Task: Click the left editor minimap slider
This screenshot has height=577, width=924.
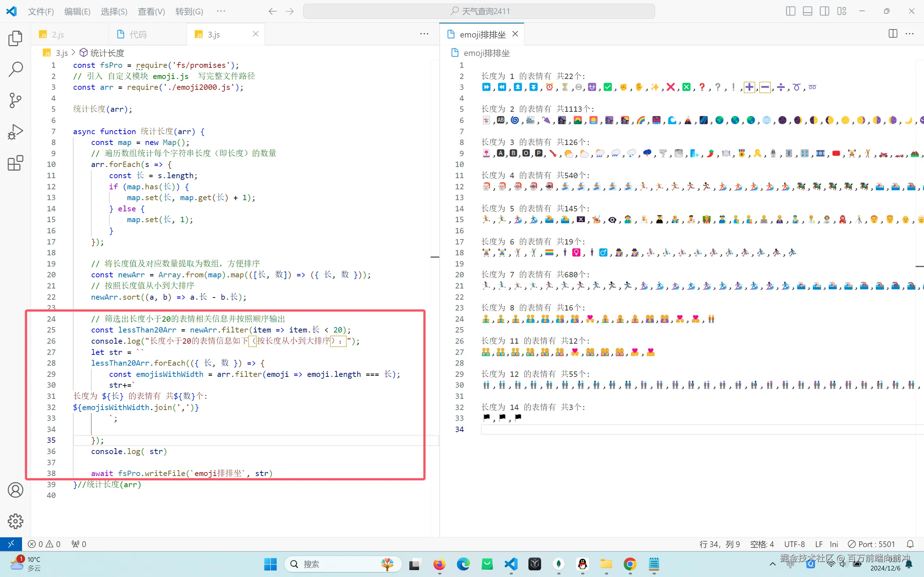Action: (435, 257)
